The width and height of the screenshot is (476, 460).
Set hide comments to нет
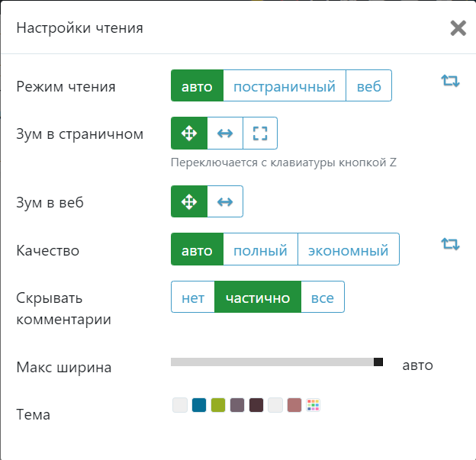(193, 298)
